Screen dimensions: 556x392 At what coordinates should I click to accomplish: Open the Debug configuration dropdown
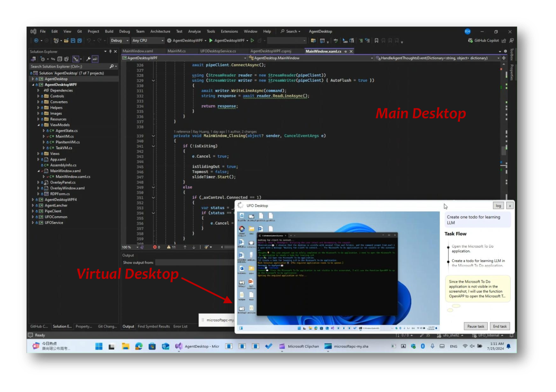tap(119, 41)
